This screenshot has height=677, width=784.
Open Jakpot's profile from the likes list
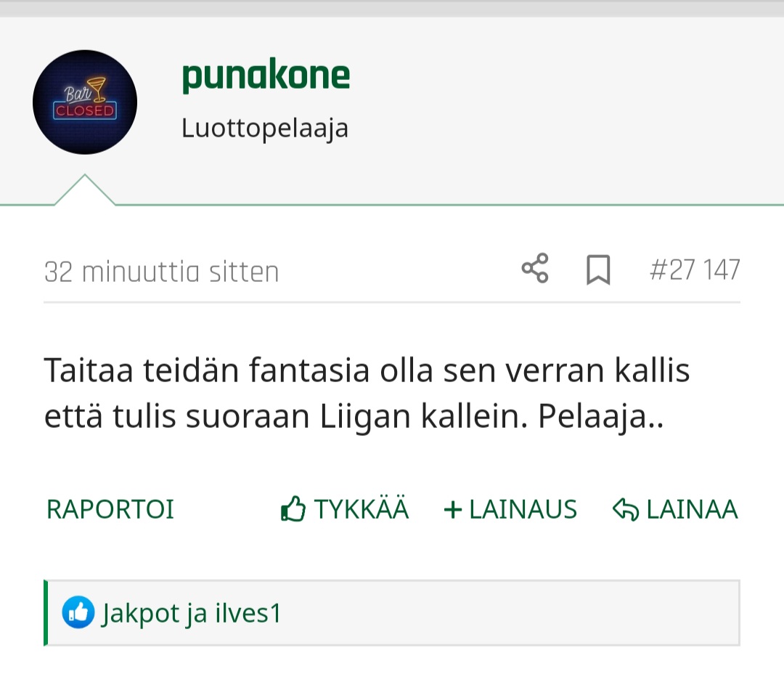pyautogui.click(x=141, y=614)
